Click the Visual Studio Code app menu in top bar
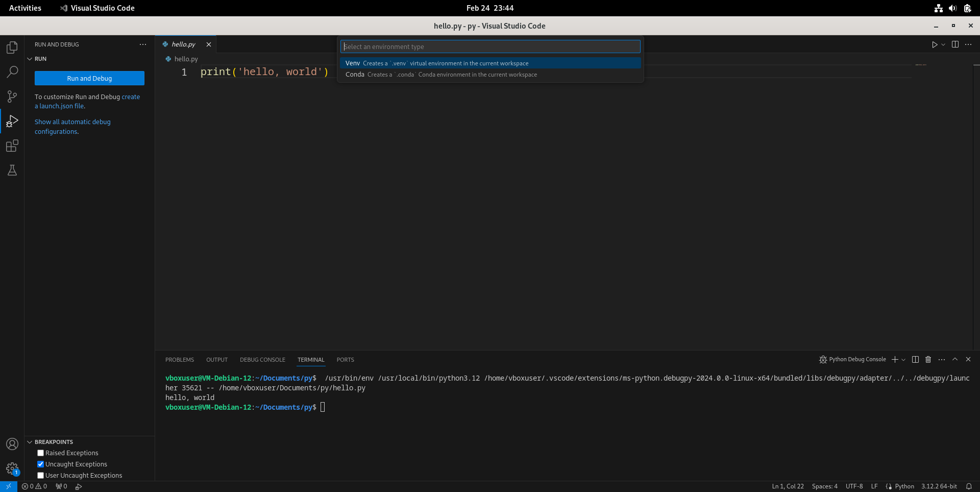 click(97, 8)
